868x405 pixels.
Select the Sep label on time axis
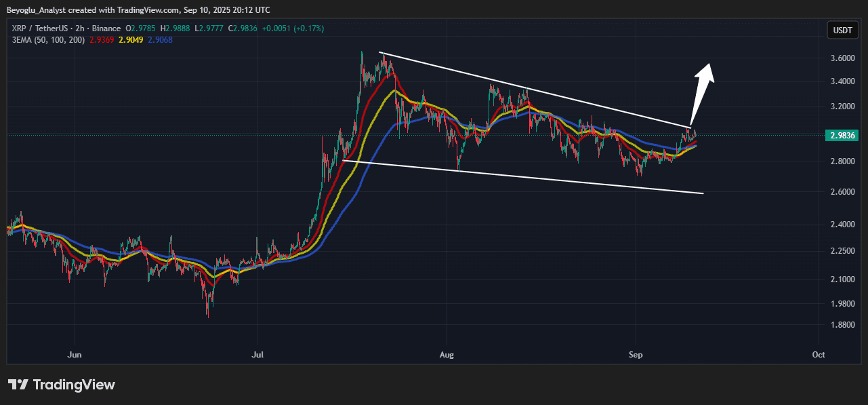click(x=635, y=354)
